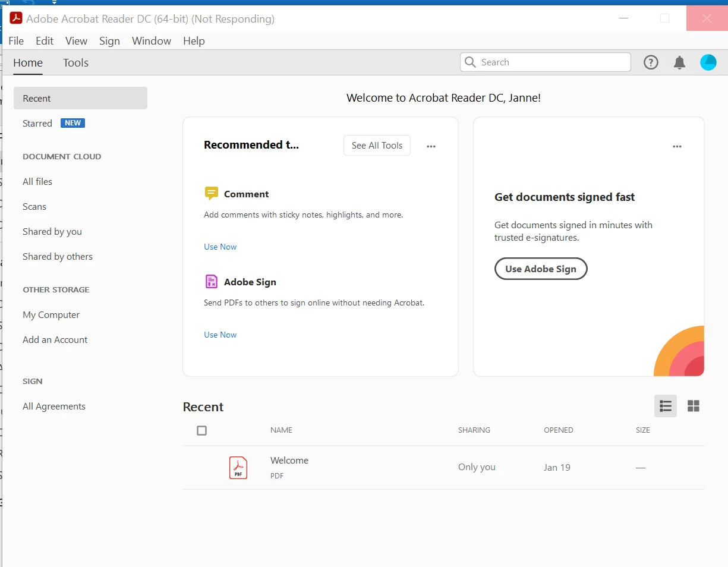Screen dimensions: 728x567
Task: Close the Acrobat Reader window
Action: 707,18
